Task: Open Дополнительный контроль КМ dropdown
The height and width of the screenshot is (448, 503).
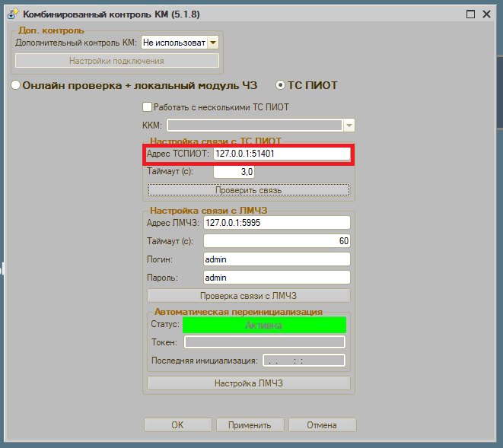Action: (x=213, y=43)
